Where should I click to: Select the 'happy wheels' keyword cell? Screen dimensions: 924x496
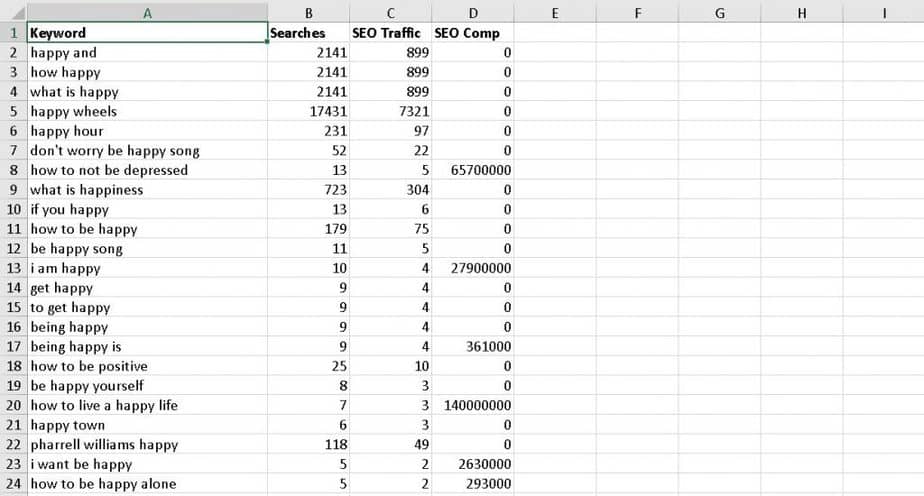[147, 111]
